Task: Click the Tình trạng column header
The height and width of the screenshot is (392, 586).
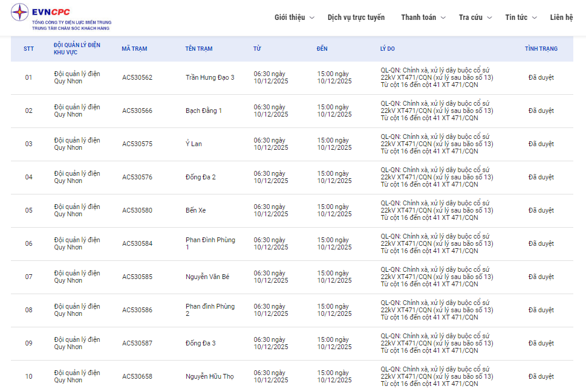Action: point(541,49)
